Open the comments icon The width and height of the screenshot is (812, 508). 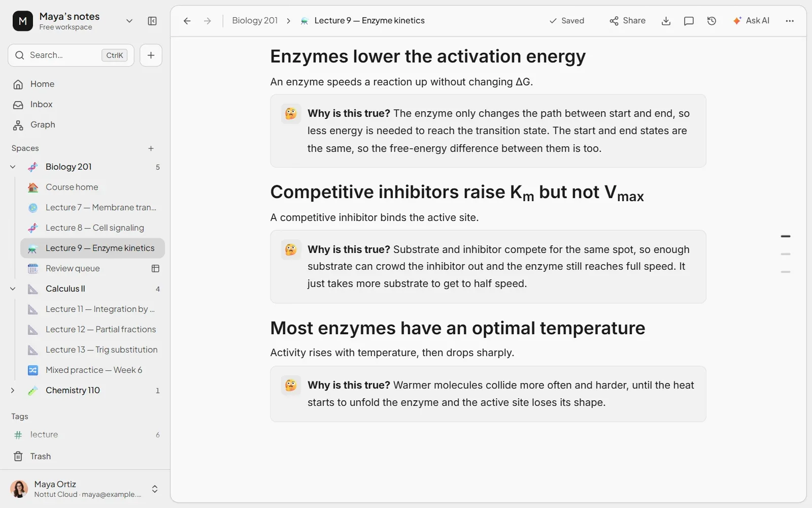(689, 21)
